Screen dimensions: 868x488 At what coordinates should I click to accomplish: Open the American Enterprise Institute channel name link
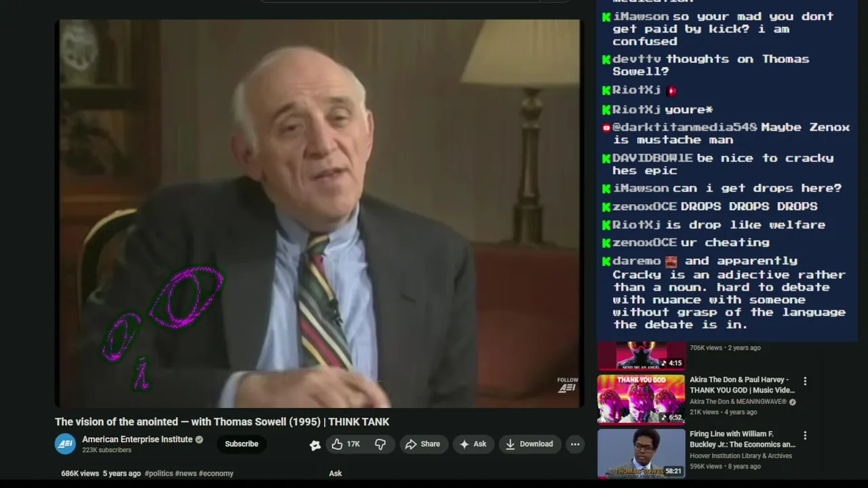pyautogui.click(x=138, y=439)
